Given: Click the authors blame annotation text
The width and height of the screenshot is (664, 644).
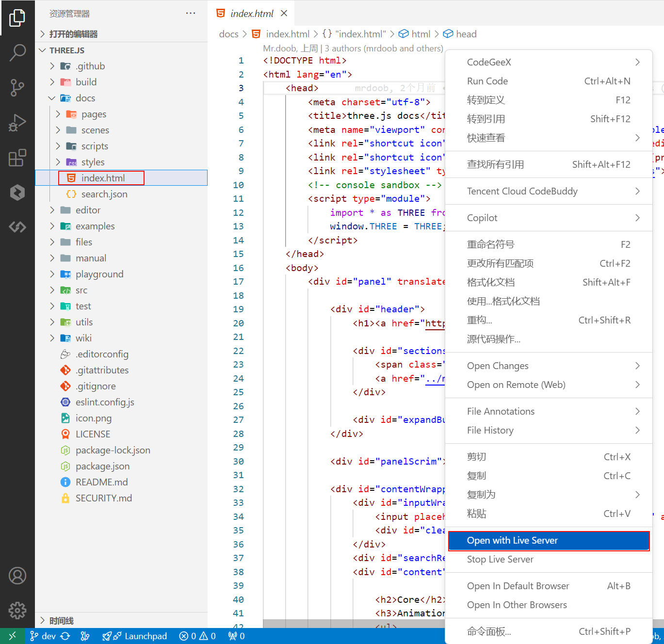Looking at the screenshot, I should point(353,48).
